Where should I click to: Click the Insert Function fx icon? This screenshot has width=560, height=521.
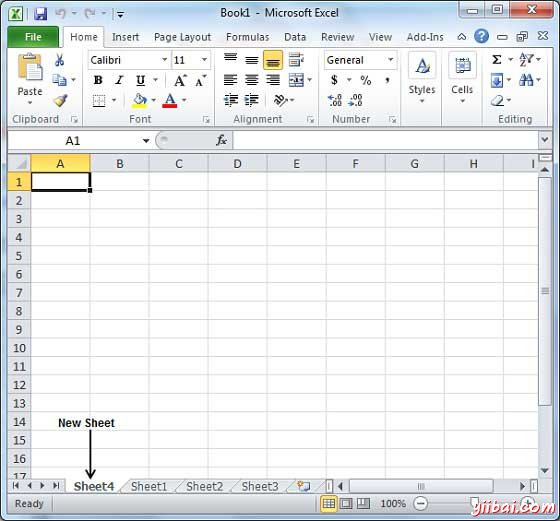(x=221, y=140)
